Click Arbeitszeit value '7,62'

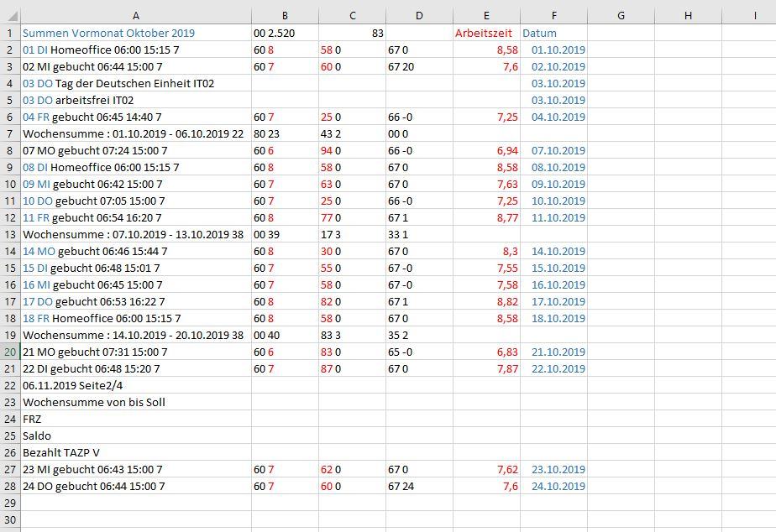[486, 470]
